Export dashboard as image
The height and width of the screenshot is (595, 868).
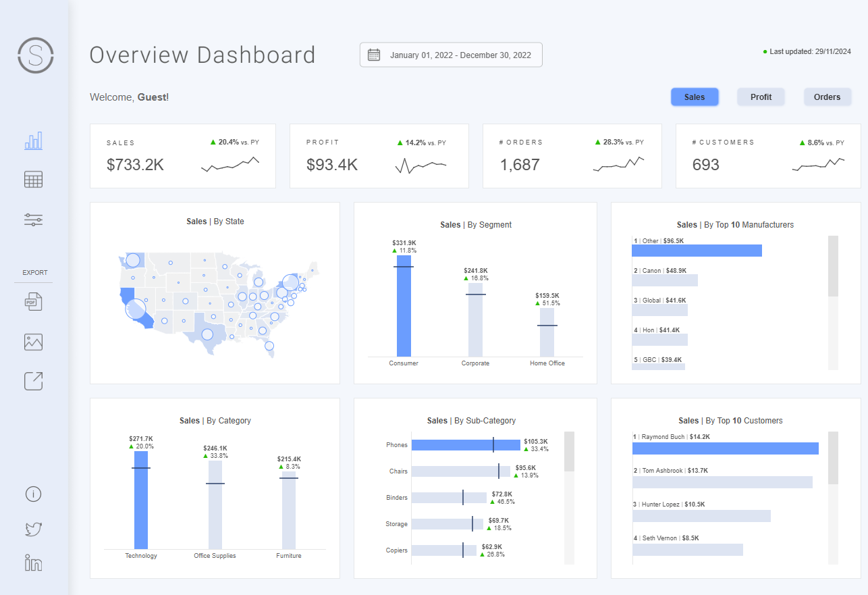pyautogui.click(x=33, y=342)
